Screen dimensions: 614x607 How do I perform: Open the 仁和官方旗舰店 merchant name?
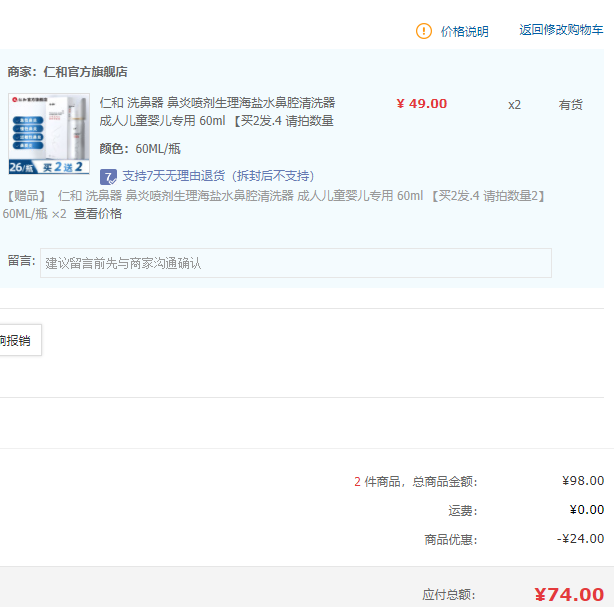pos(85,72)
